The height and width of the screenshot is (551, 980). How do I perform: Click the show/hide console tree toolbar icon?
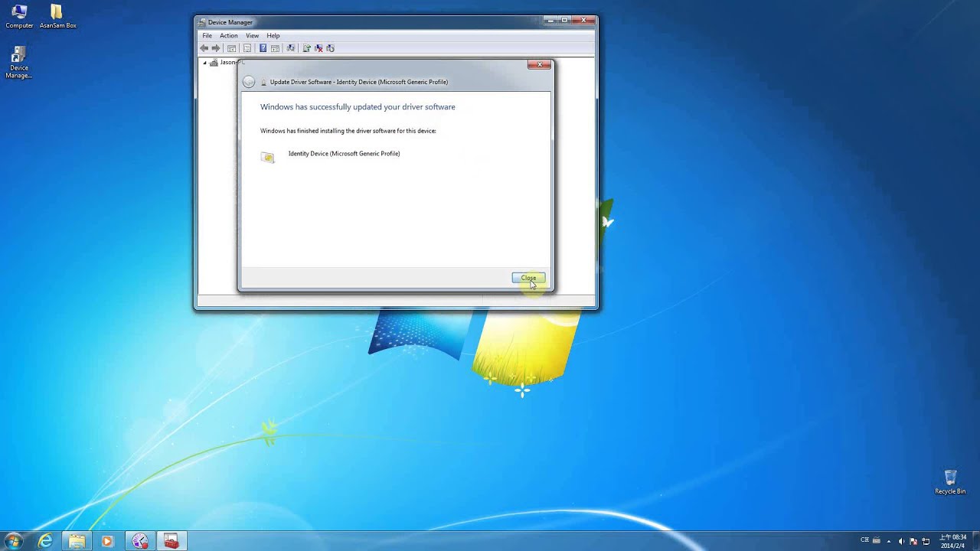click(231, 48)
